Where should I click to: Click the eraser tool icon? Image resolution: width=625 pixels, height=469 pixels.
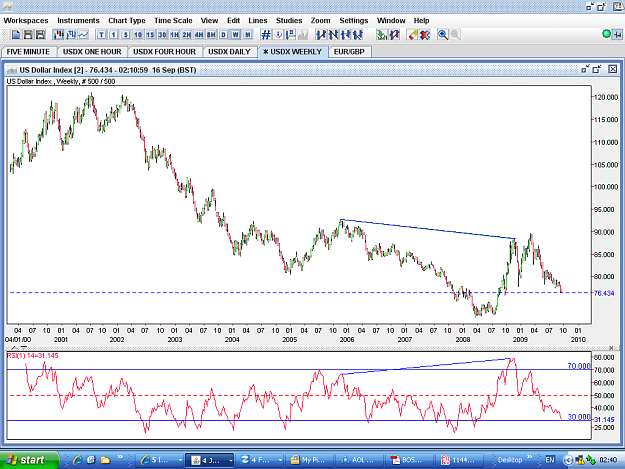(x=413, y=35)
